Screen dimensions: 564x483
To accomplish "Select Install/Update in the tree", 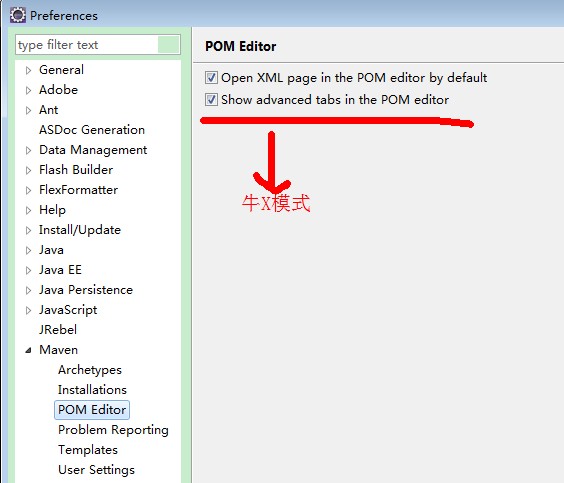I will click(80, 230).
